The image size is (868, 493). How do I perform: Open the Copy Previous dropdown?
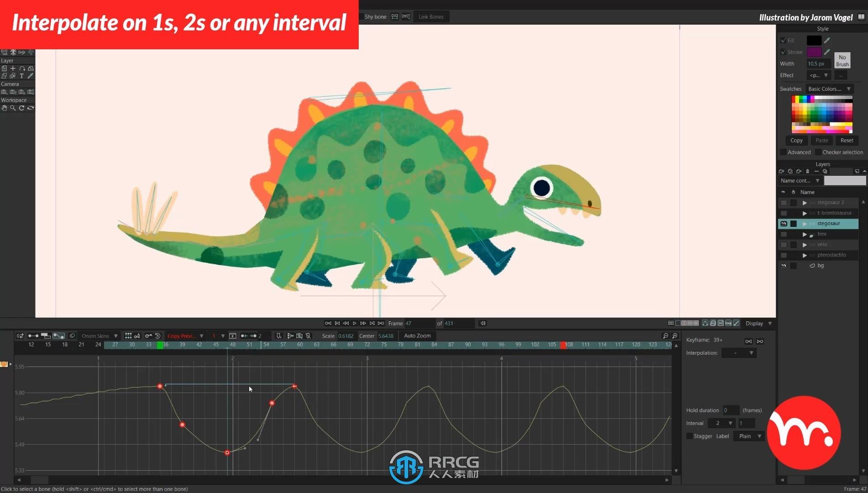185,336
